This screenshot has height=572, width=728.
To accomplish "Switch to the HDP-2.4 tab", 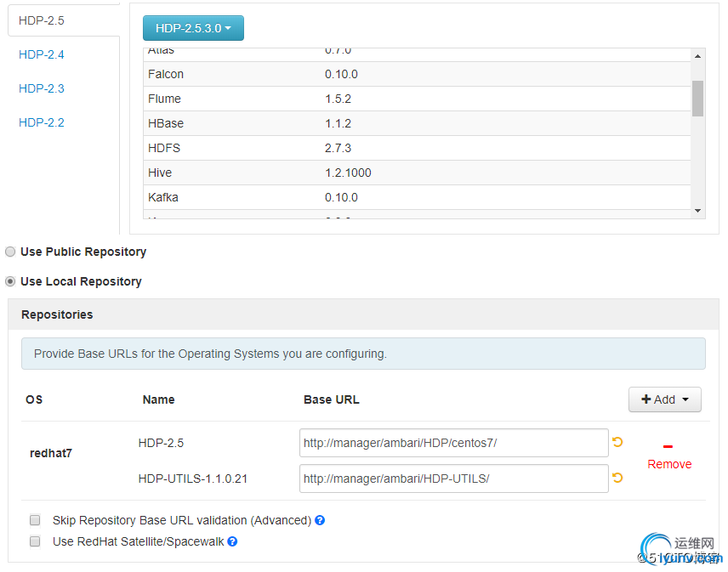I will pyautogui.click(x=42, y=54).
